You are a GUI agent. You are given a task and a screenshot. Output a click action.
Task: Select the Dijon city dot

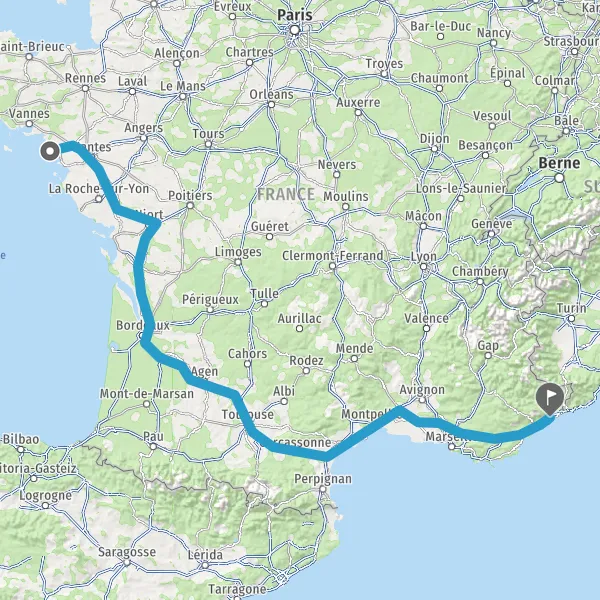coord(434,149)
